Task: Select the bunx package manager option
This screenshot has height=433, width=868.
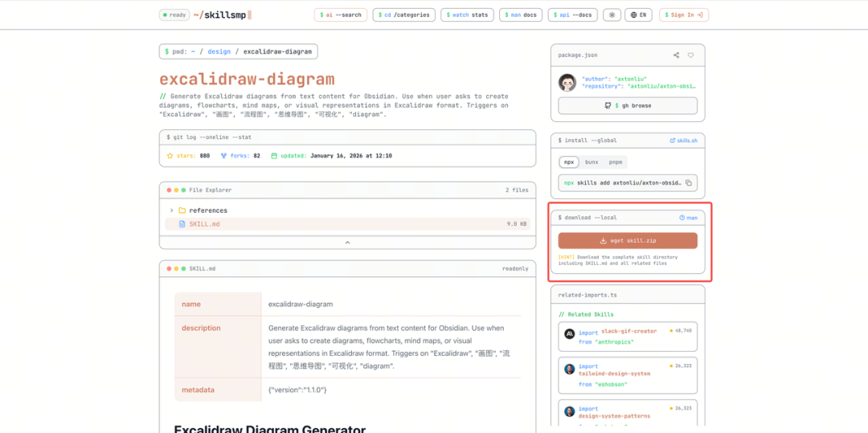Action: click(592, 161)
